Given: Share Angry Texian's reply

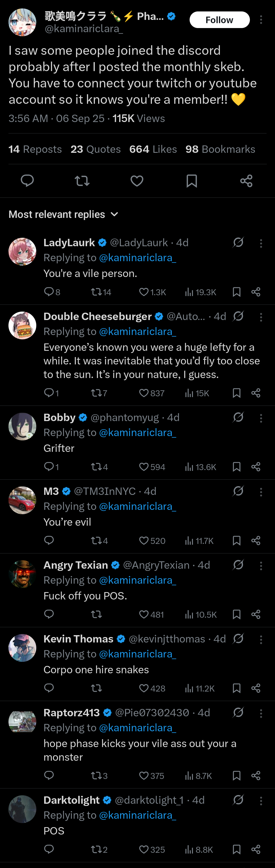Looking at the screenshot, I should [256, 614].
